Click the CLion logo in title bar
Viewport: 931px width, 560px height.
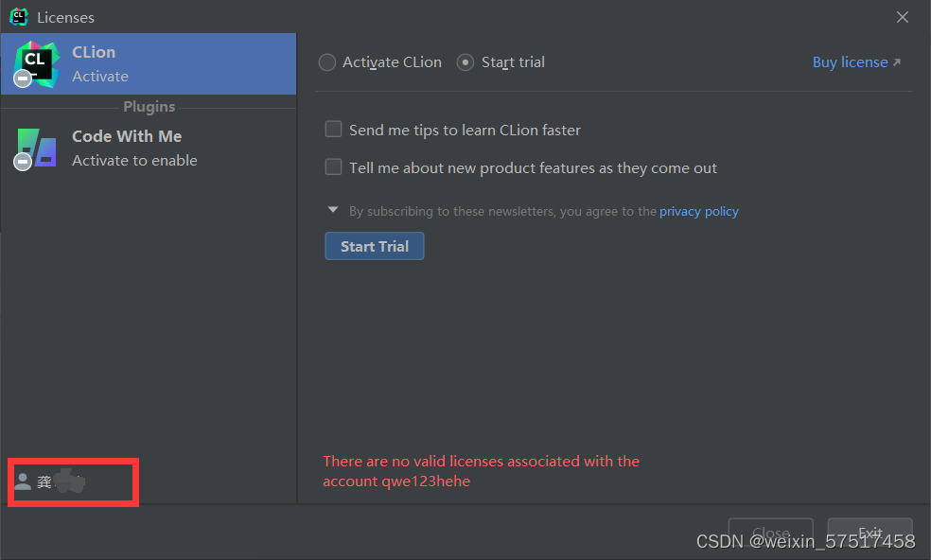point(18,17)
